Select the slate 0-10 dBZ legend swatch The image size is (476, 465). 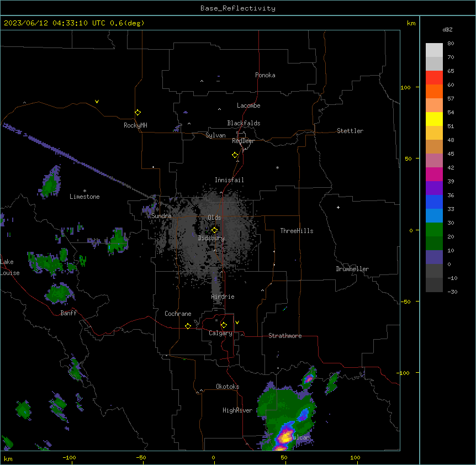(x=434, y=257)
